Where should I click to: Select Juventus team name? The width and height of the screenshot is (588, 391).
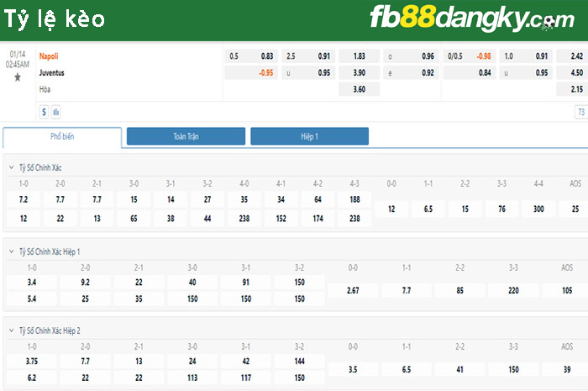coord(52,73)
